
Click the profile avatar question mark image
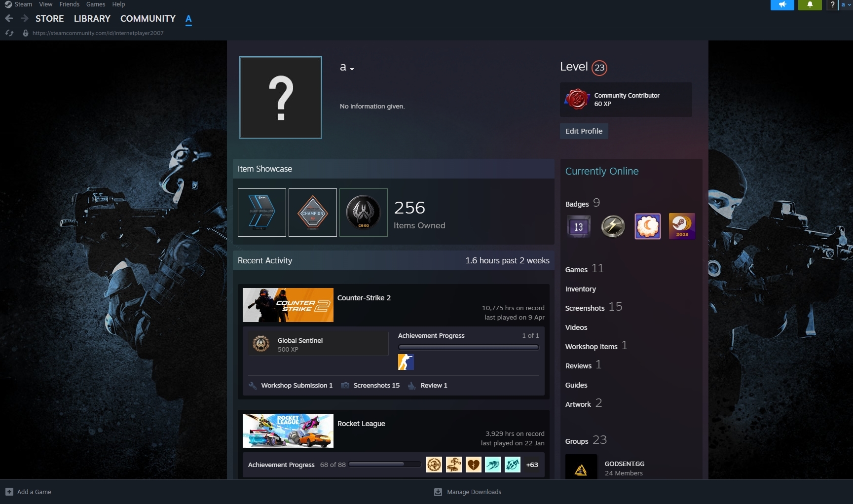click(x=281, y=98)
